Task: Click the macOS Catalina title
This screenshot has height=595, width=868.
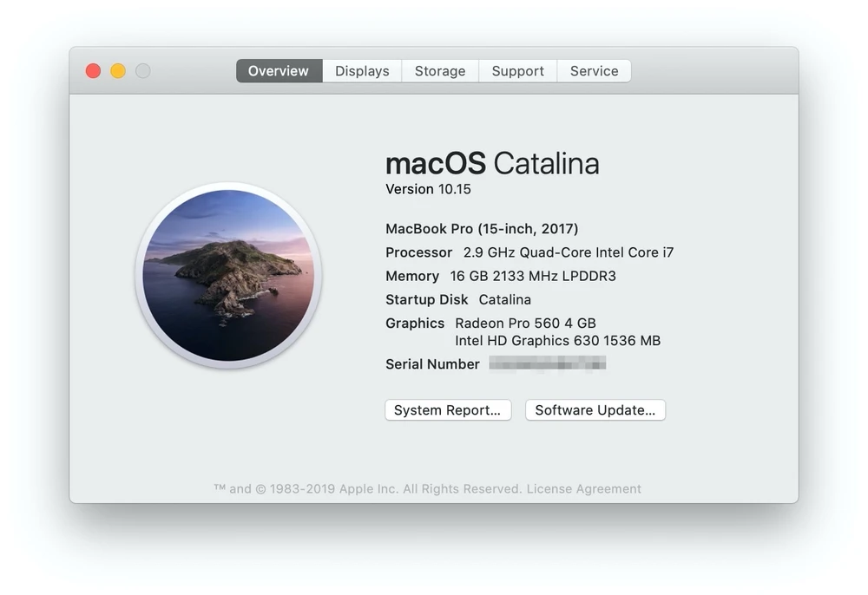Action: click(492, 163)
